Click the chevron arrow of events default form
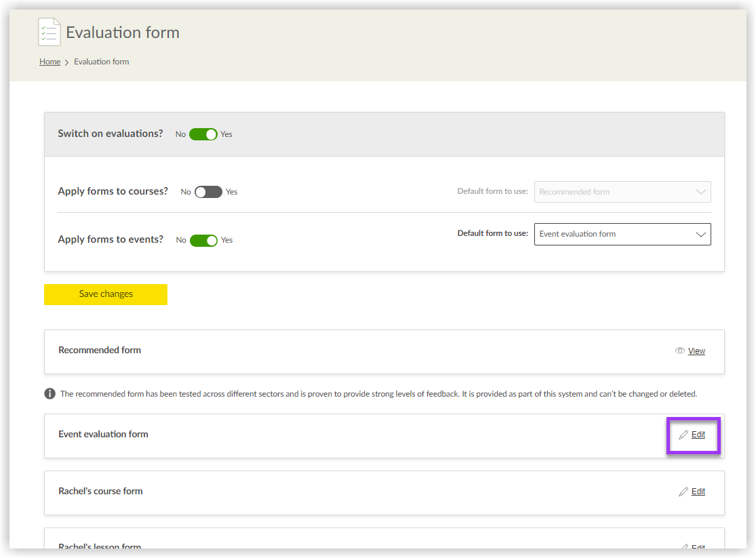 701,234
